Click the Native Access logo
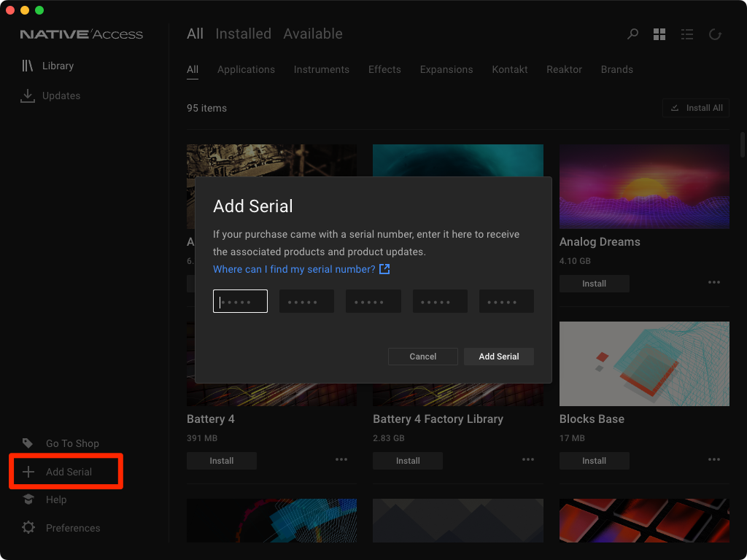Screen dimensions: 747x560 coord(82,34)
